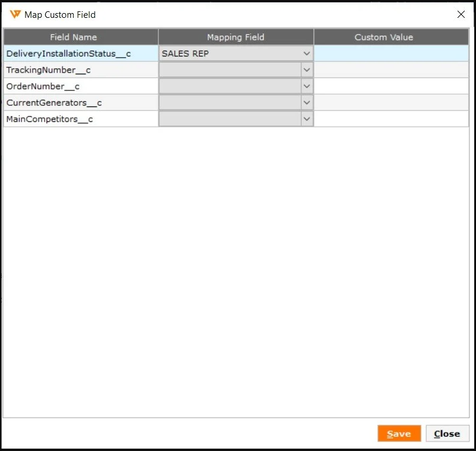Select the OrderNumber__c field name cell
This screenshot has width=476, height=451.
[x=80, y=86]
